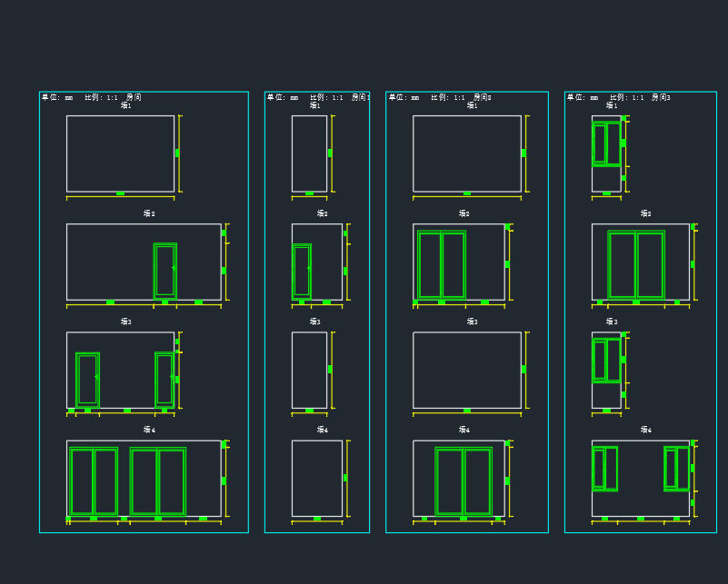The image size is (728, 584).
Task: Click inside empty 墙3 rectangle of 房间2 sheet
Action: click(x=467, y=370)
